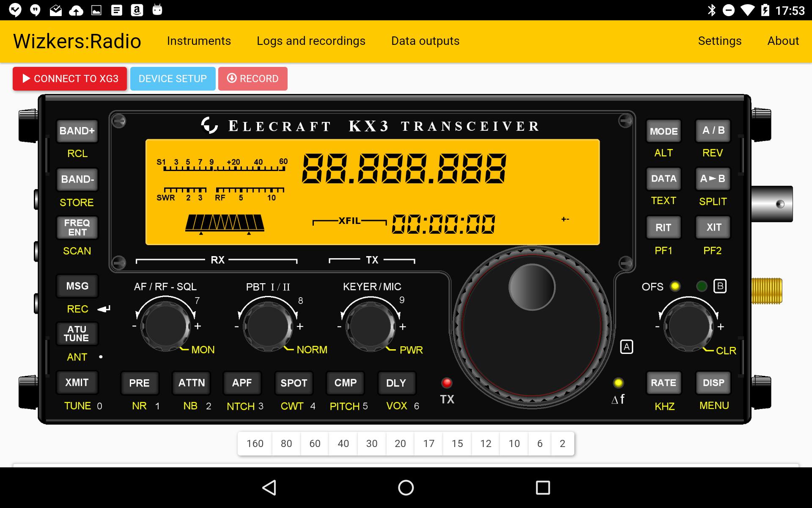Tap the SPOT key
The height and width of the screenshot is (508, 812).
click(294, 383)
